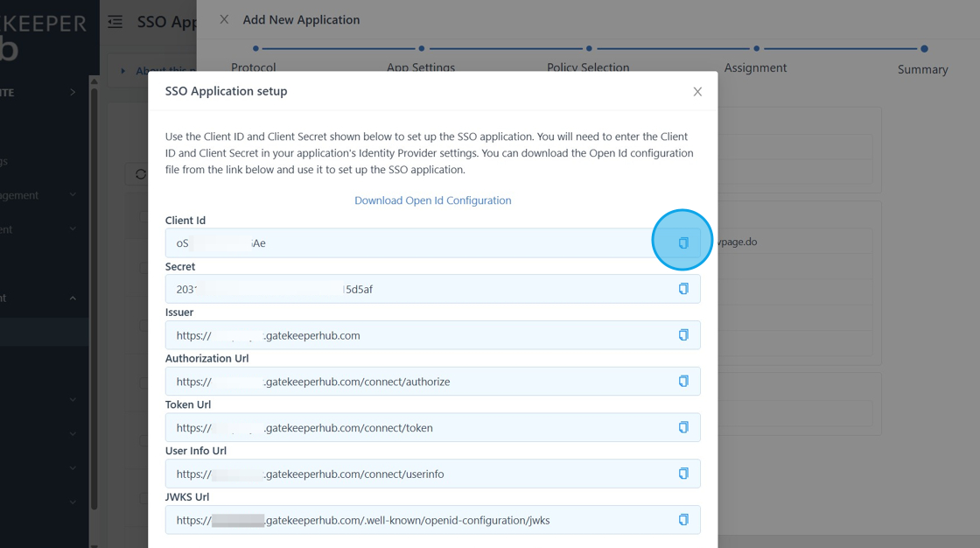This screenshot has width=980, height=548.
Task: Select the Client Id field
Action: (432, 242)
